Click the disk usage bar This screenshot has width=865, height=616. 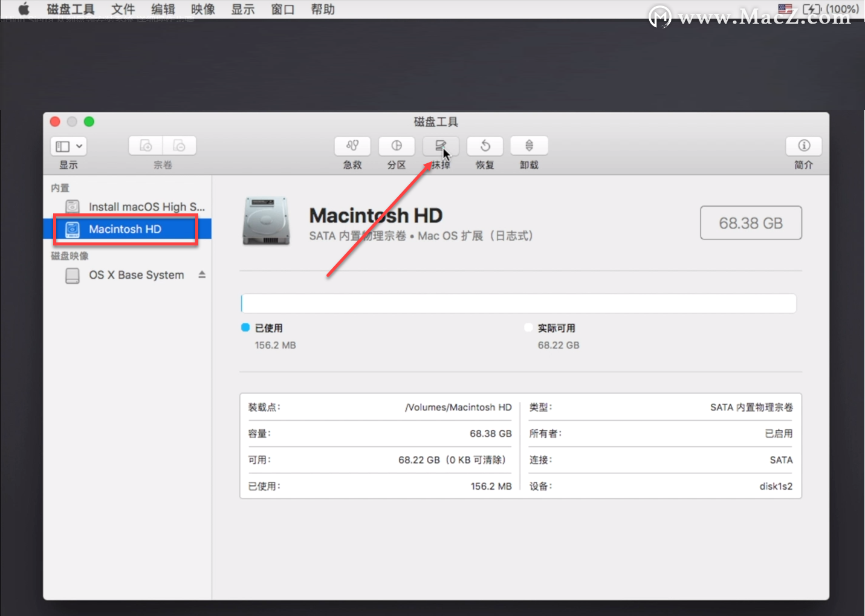519,303
